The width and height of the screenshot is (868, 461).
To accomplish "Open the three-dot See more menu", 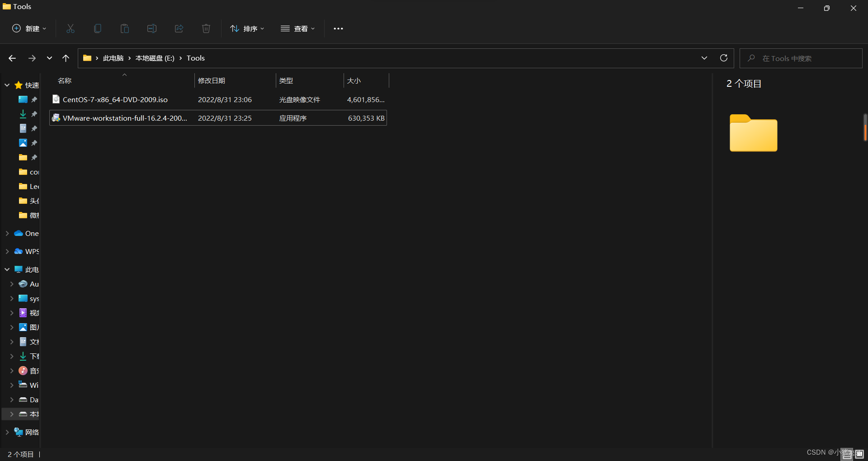I will click(338, 28).
